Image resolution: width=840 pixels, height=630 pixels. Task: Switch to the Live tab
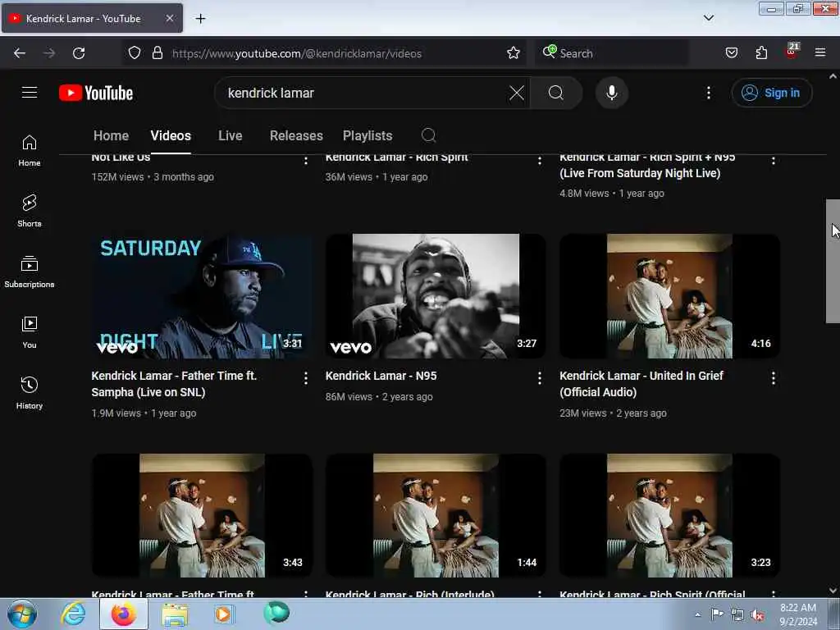click(x=230, y=135)
